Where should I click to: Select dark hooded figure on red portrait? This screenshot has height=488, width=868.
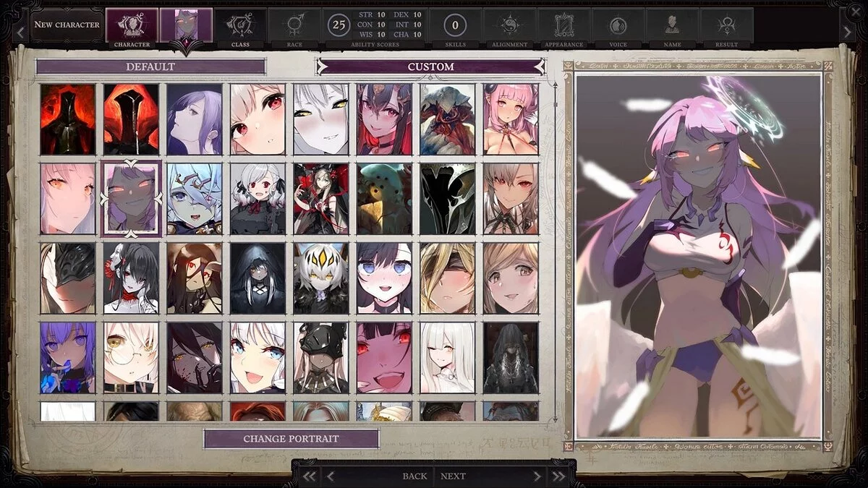[68, 119]
